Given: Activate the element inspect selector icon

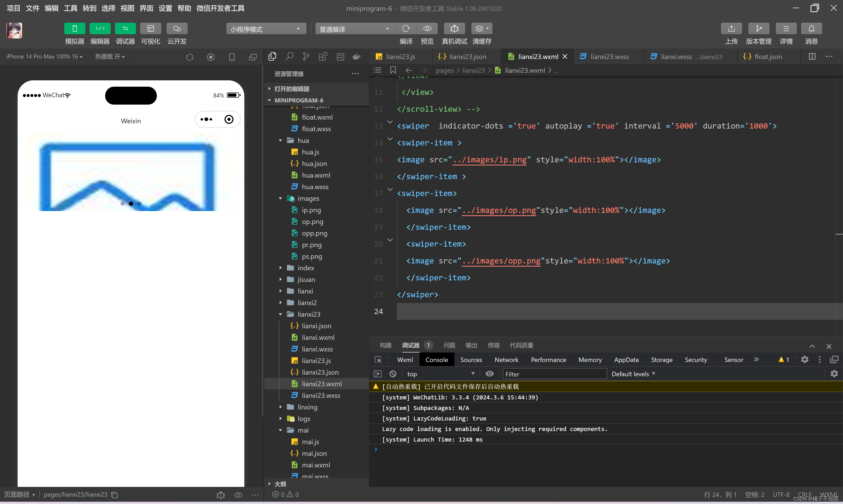Looking at the screenshot, I should tap(378, 360).
